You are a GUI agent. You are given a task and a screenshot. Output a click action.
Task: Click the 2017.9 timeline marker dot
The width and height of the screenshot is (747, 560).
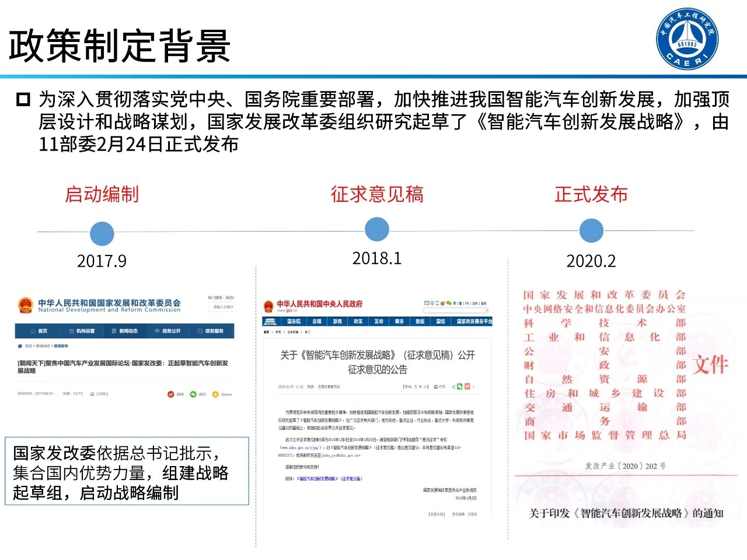102,234
